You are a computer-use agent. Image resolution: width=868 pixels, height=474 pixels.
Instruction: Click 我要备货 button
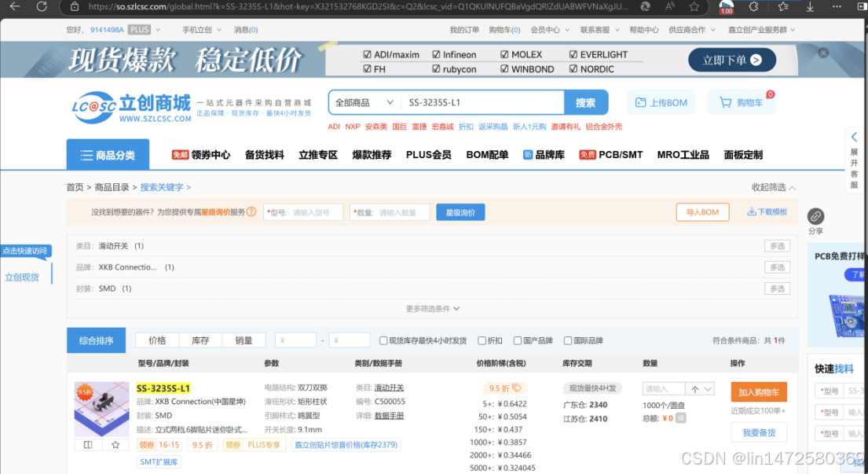coord(759,432)
